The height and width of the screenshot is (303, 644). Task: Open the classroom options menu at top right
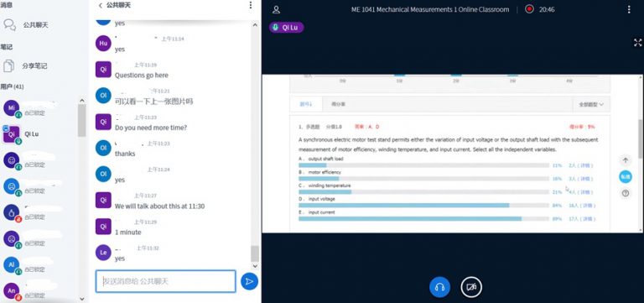pos(628,9)
